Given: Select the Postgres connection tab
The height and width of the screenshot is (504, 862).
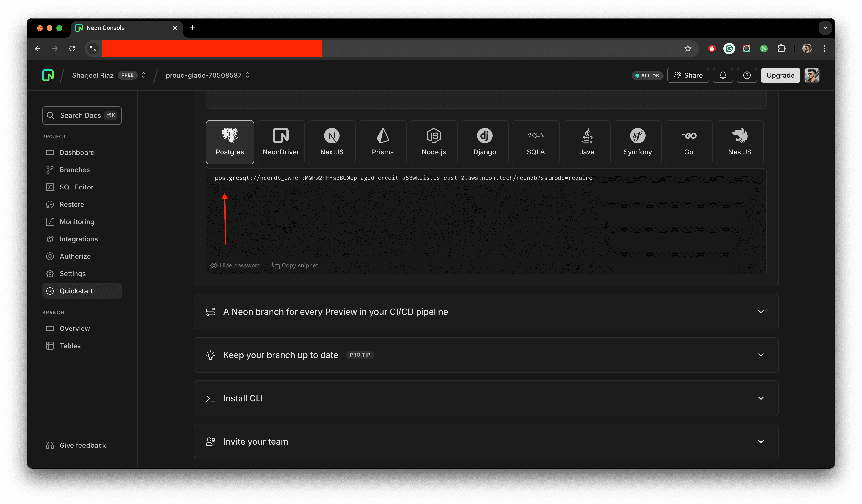Looking at the screenshot, I should click(229, 142).
